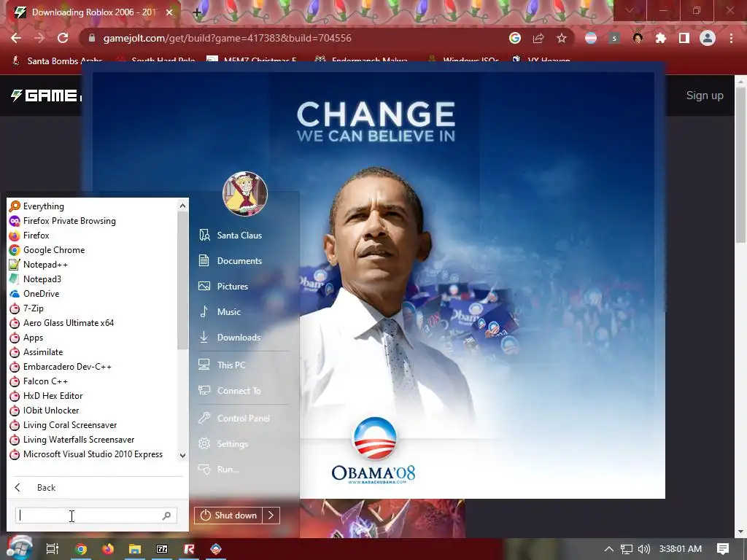
Task: Open the network tray icon
Action: click(x=627, y=549)
